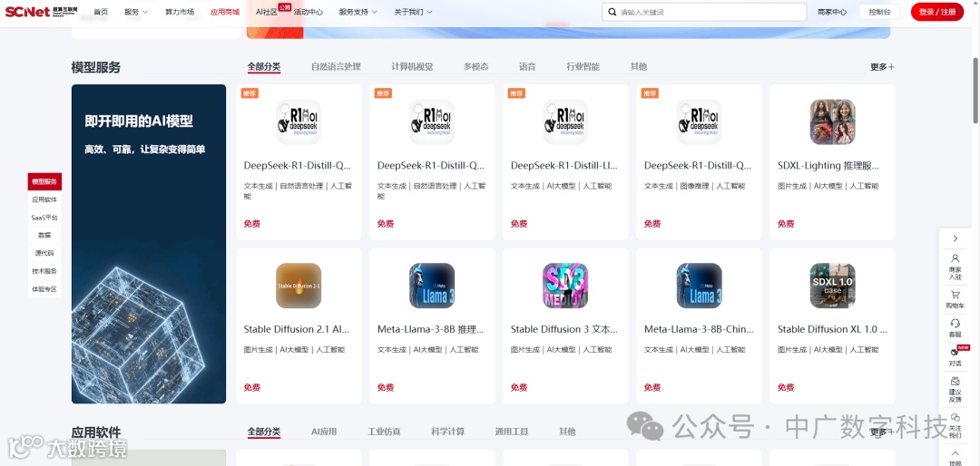Screen dimensions: 980x466
Task: Select 全部分类 tab under 模型服务
Action: pyautogui.click(x=264, y=66)
